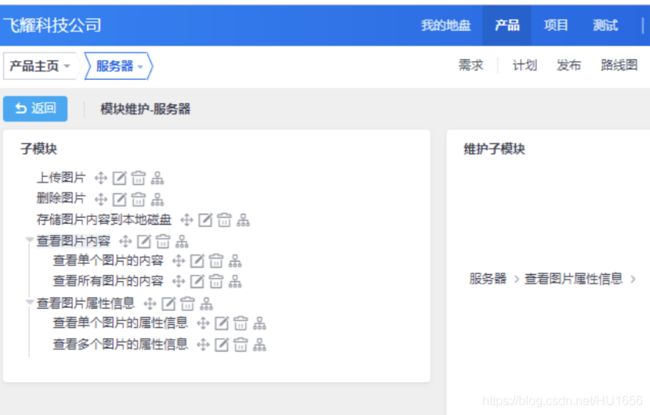Edit the 查看图片内容 module
Viewport: 650px width, 415px height.
click(x=144, y=241)
